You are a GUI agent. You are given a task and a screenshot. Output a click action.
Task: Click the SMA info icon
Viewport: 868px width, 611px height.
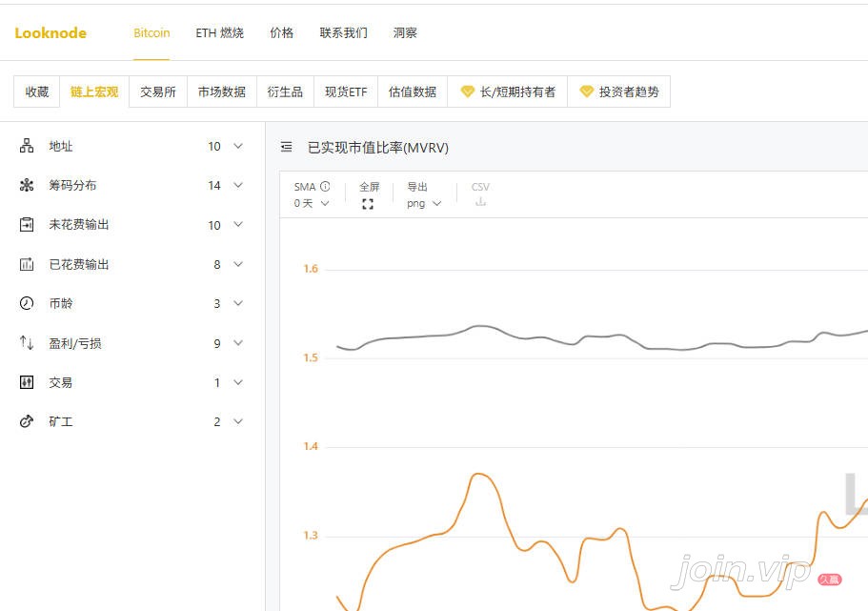pyautogui.click(x=325, y=186)
